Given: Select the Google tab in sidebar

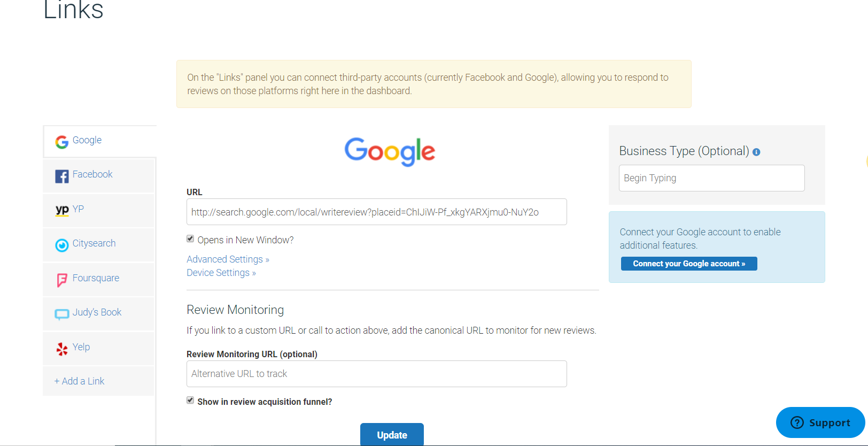Looking at the screenshot, I should point(99,141).
